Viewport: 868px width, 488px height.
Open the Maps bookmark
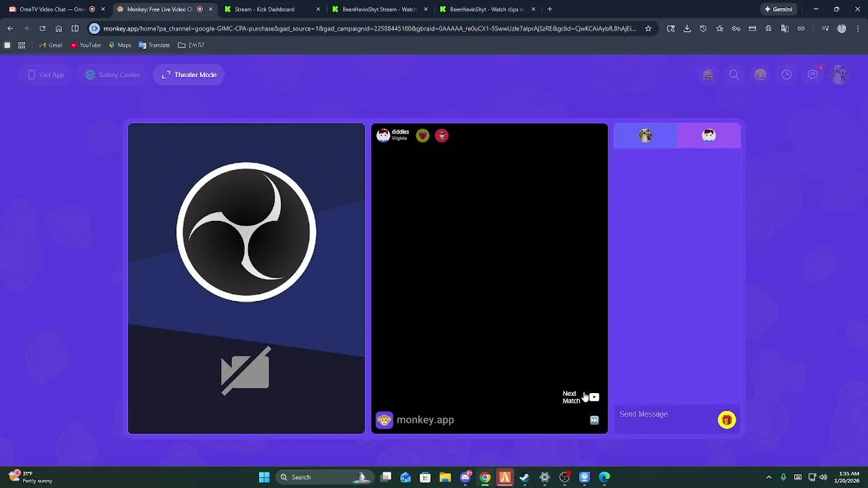119,45
